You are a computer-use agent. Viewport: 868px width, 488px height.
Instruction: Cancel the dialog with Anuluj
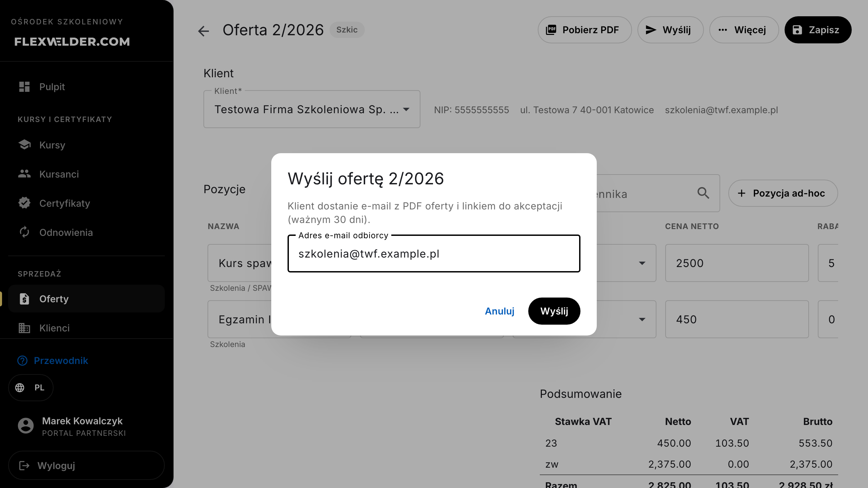(499, 311)
